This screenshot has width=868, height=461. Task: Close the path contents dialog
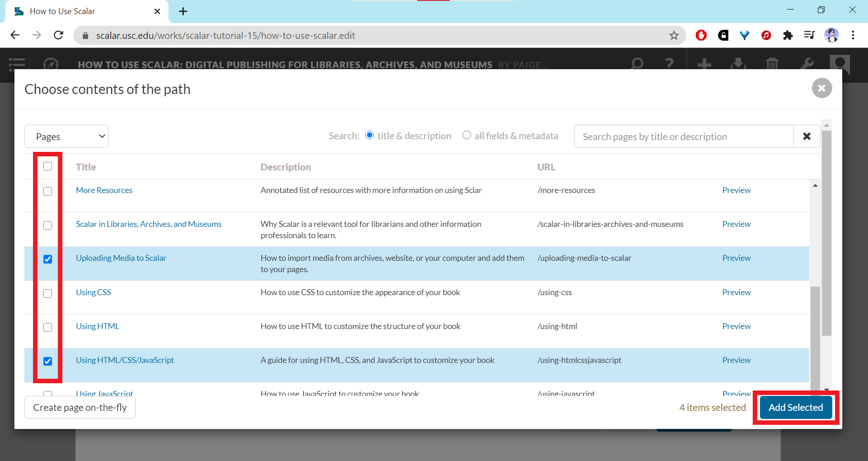(821, 88)
